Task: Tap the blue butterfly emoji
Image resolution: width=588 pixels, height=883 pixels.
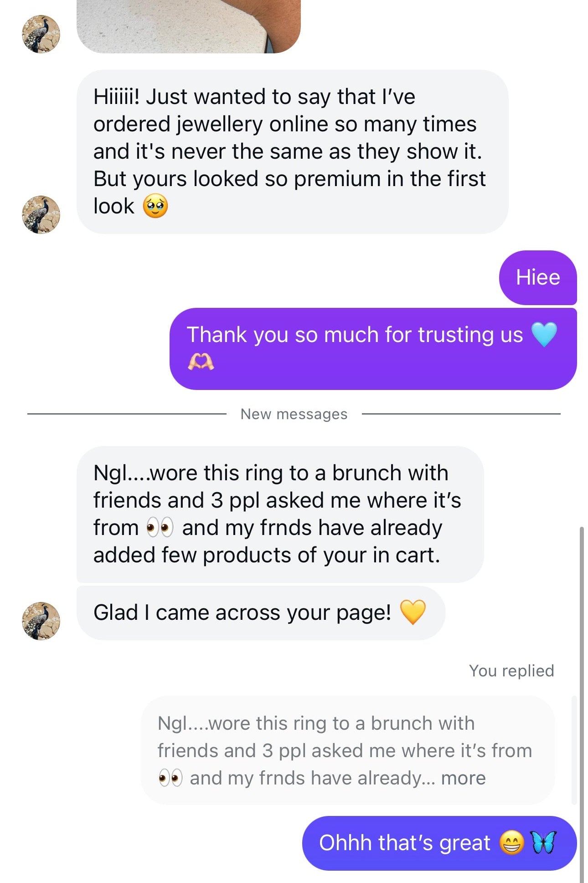Action: click(x=545, y=842)
